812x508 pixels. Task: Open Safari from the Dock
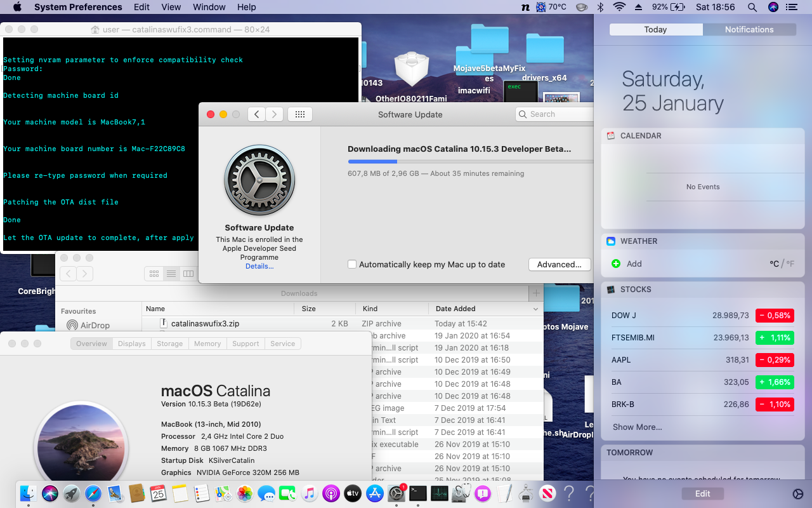(93, 493)
